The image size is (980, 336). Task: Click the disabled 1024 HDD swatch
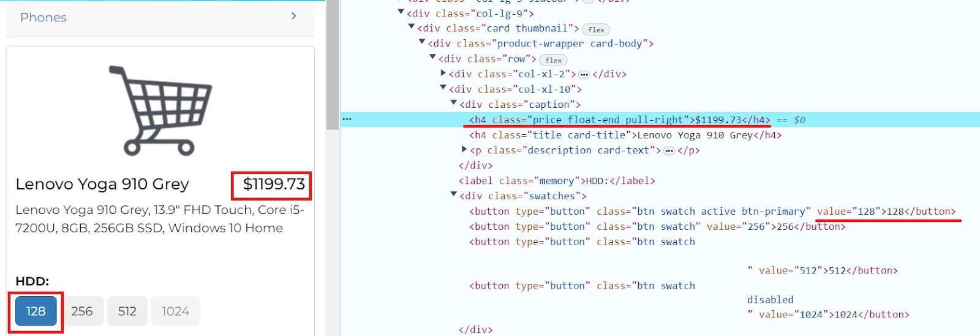point(175,311)
